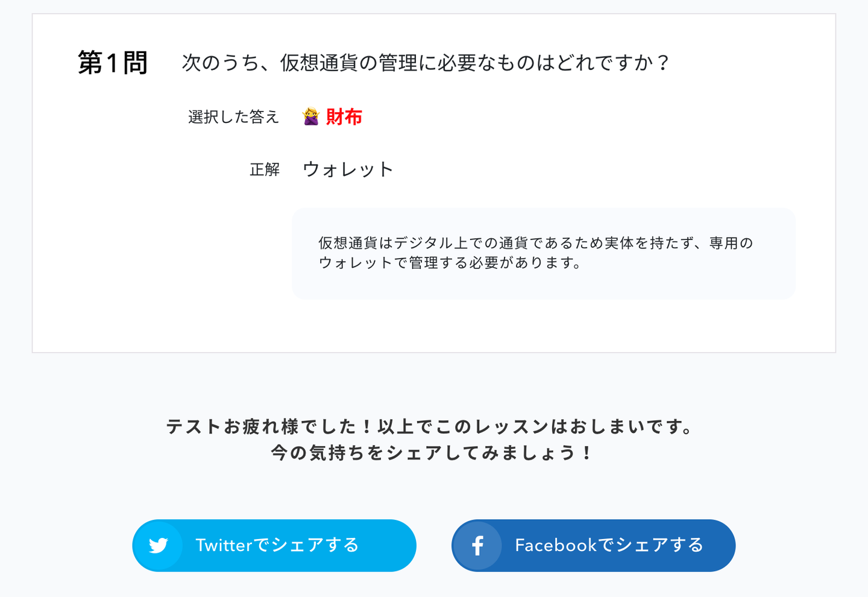Image resolution: width=868 pixels, height=597 pixels.
Task: Click explanation line ウォレットで管理する必要があります
Action: (449, 263)
